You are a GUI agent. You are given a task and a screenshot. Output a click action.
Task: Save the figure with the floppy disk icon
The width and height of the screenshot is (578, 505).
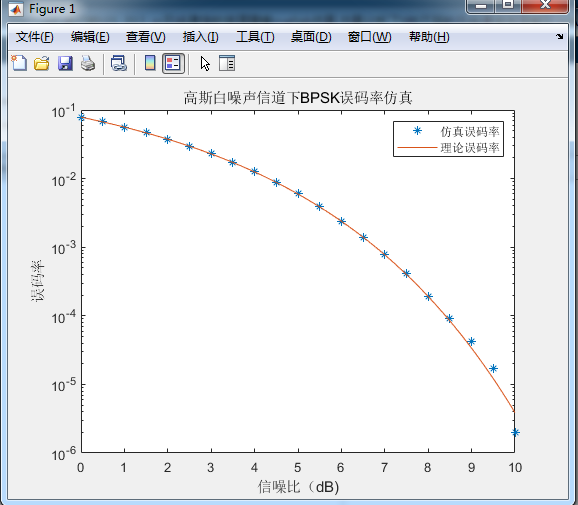click(65, 63)
